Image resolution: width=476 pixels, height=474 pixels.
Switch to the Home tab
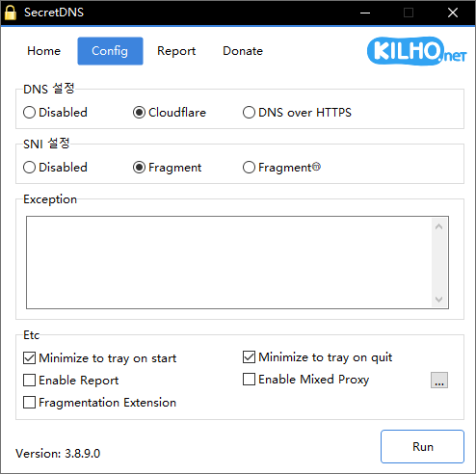[x=44, y=51]
